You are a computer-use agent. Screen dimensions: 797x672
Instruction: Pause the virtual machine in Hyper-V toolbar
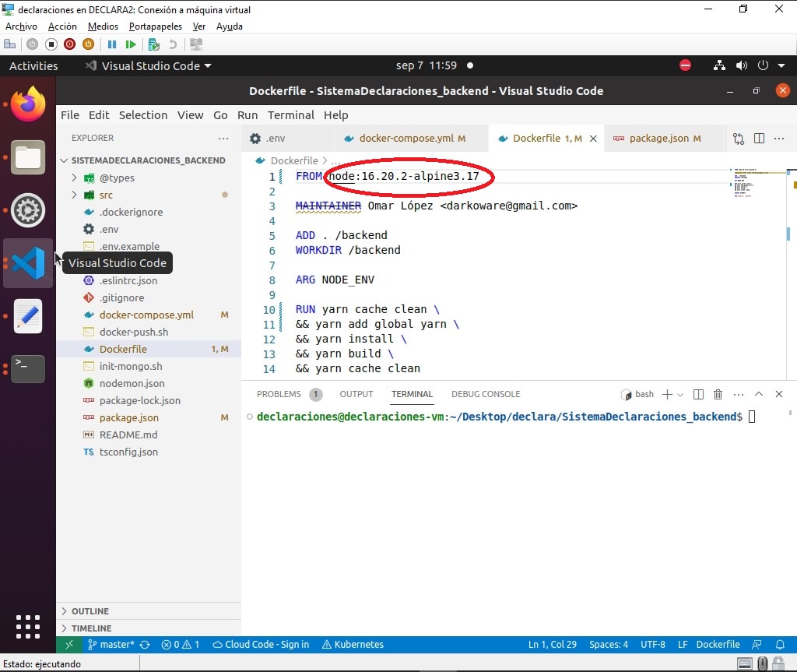point(112,44)
